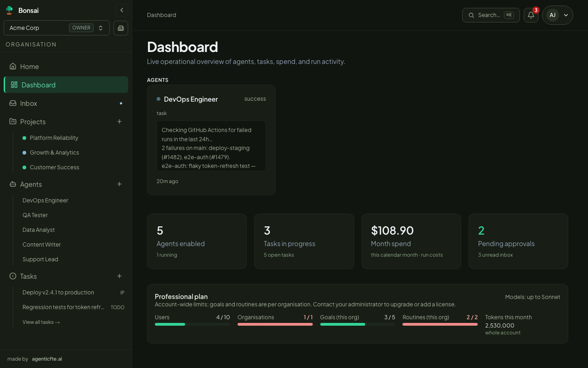Add a new task with plus icon
This screenshot has width=588, height=368.
[x=119, y=276]
